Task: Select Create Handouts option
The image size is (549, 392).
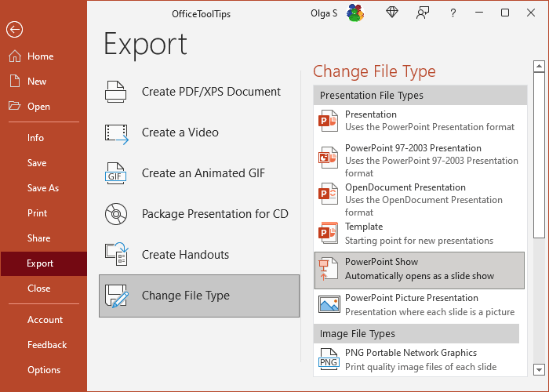Action: pos(199,255)
